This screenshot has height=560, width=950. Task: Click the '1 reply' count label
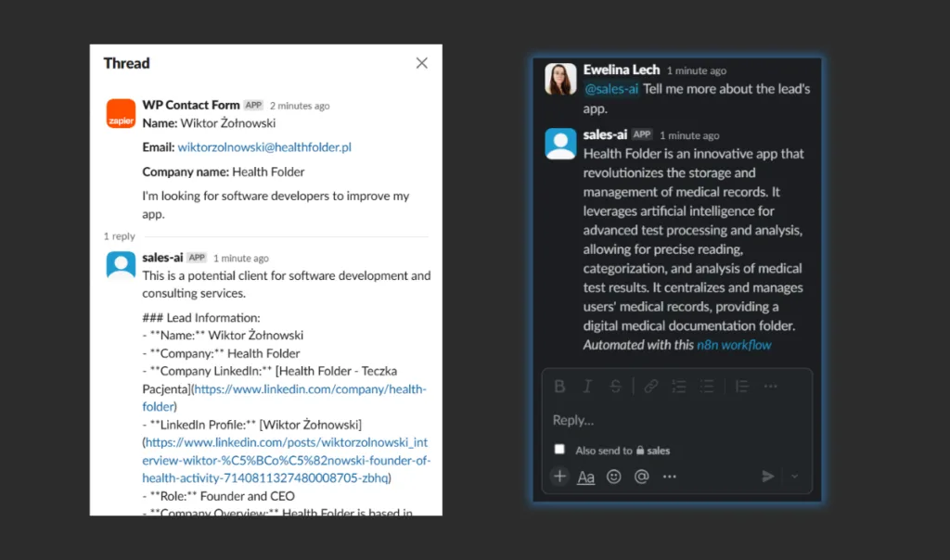click(x=120, y=236)
